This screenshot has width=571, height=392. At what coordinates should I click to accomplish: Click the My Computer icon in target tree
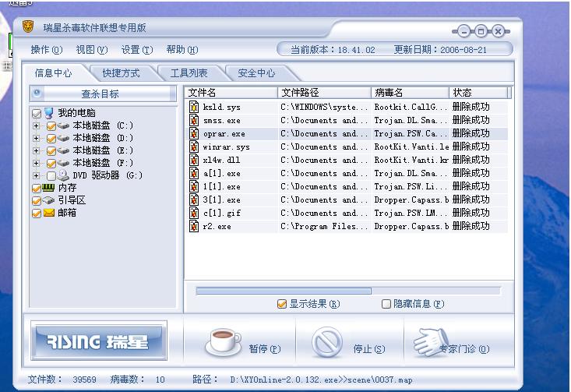(49, 113)
